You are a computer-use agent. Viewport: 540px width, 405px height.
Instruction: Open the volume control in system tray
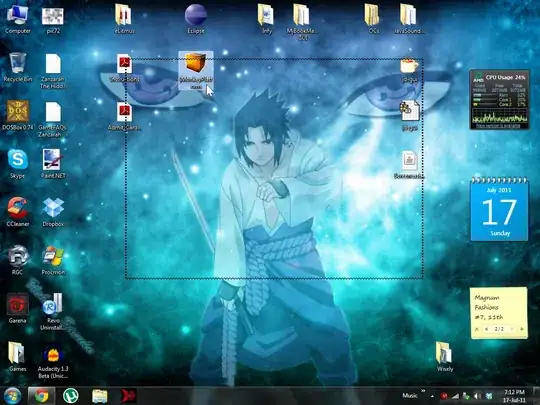(x=477, y=396)
